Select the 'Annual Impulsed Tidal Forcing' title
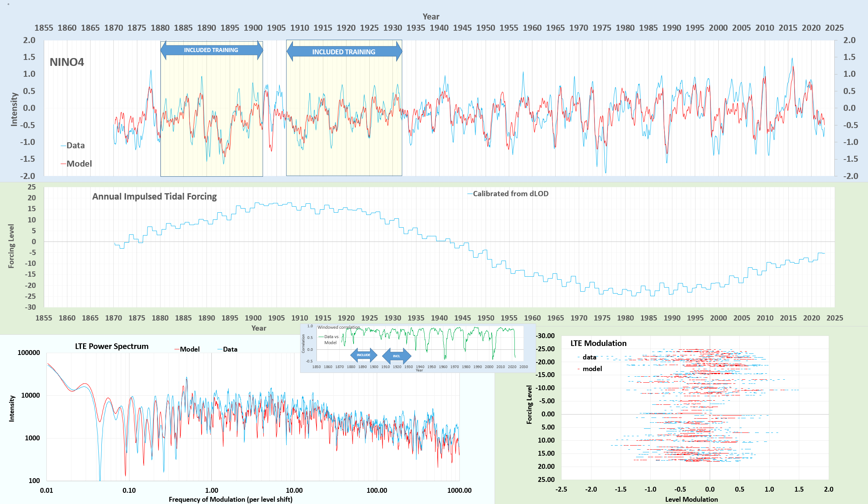Viewport: 868px width, 504px height. (155, 197)
